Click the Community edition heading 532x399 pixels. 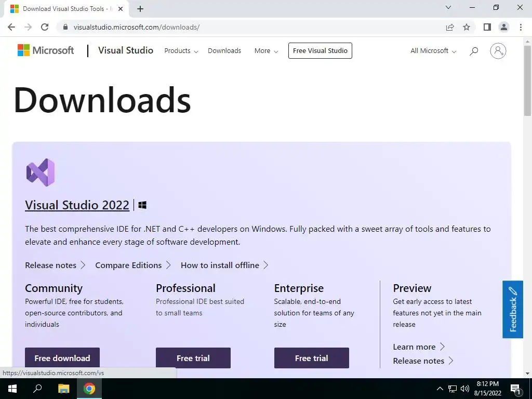coord(54,288)
